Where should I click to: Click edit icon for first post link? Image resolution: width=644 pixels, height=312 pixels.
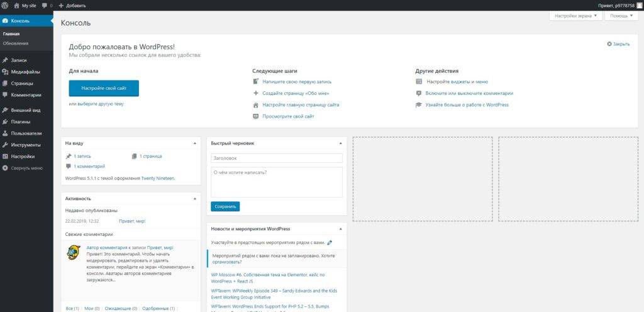pyautogui.click(x=255, y=82)
